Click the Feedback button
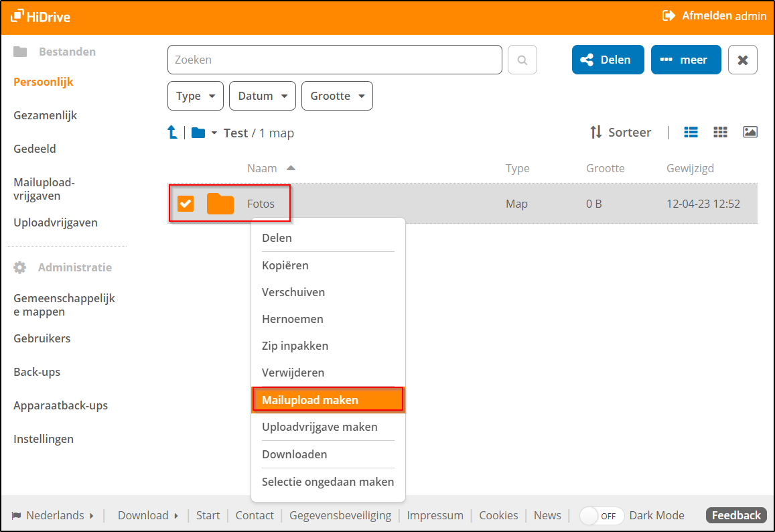 (x=735, y=515)
